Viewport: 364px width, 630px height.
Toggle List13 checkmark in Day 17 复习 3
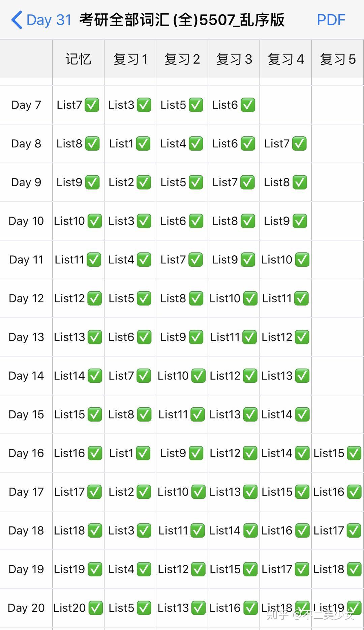(250, 492)
